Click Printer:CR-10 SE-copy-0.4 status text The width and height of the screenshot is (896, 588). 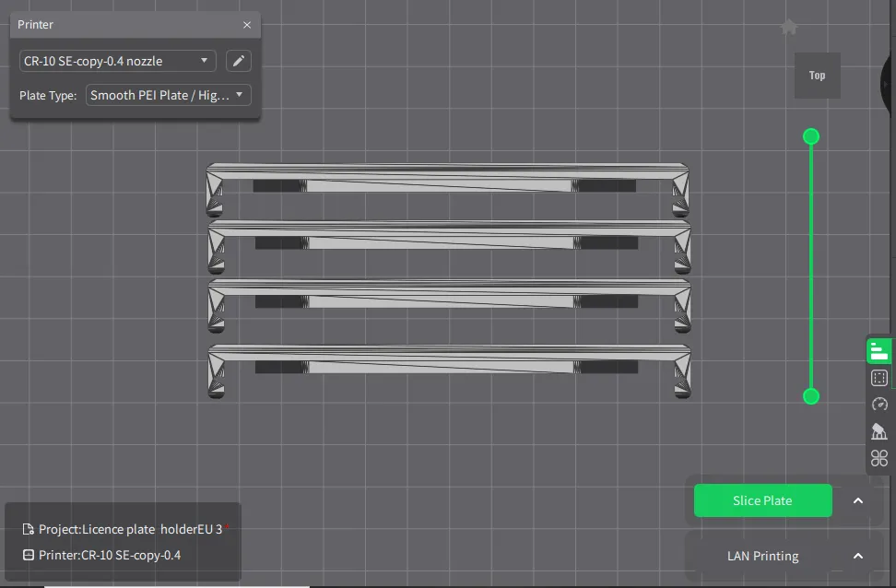[x=110, y=555]
